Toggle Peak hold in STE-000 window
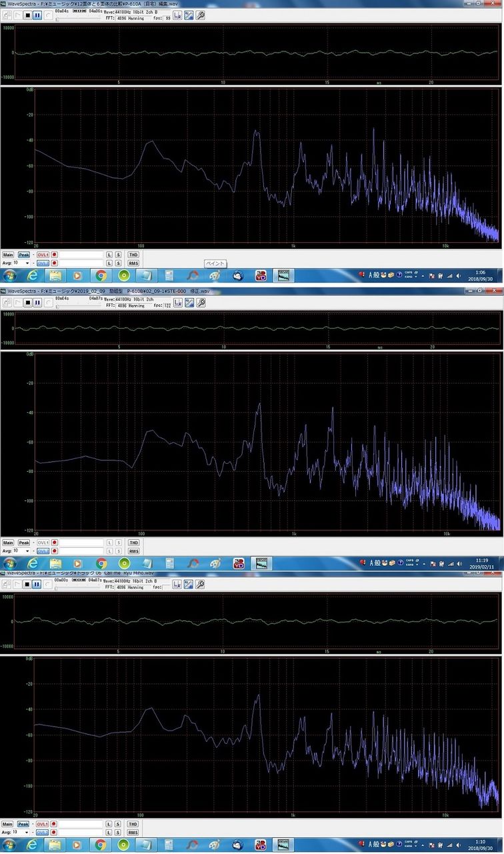 click(x=25, y=543)
